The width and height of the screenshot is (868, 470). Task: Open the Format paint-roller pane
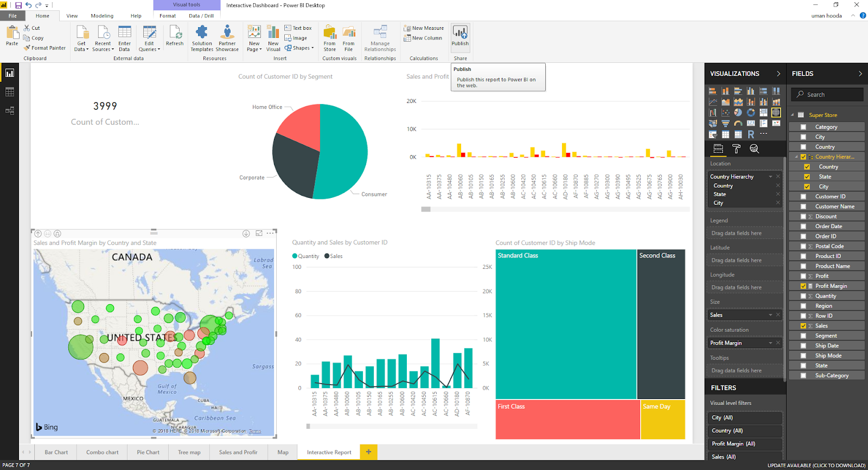[736, 149]
